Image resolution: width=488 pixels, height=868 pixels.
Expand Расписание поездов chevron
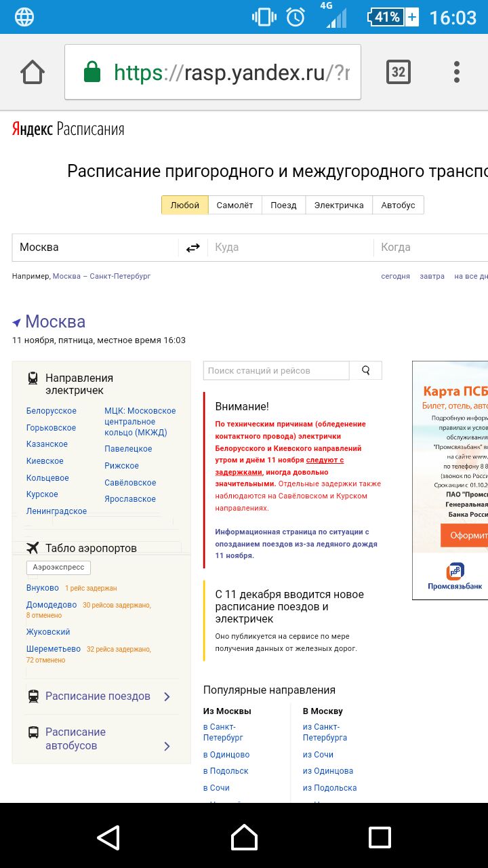167,696
